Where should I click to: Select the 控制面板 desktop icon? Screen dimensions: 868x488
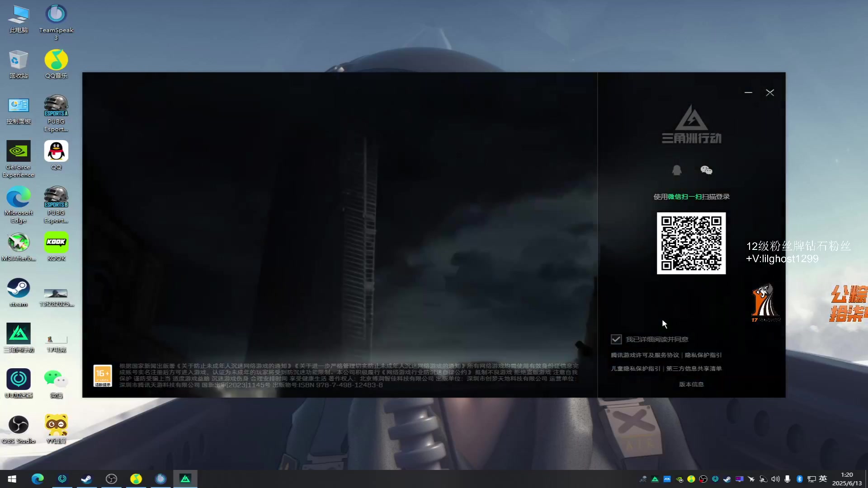tap(19, 111)
